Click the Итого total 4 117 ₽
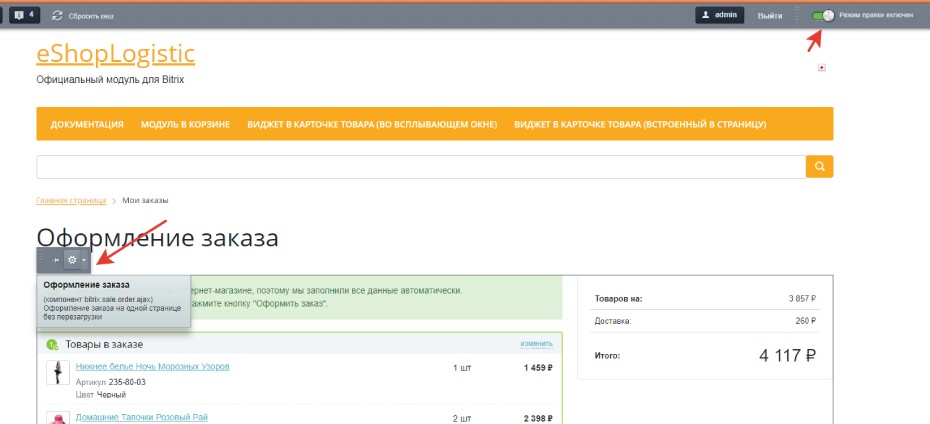Image resolution: width=930 pixels, height=424 pixels. [788, 356]
